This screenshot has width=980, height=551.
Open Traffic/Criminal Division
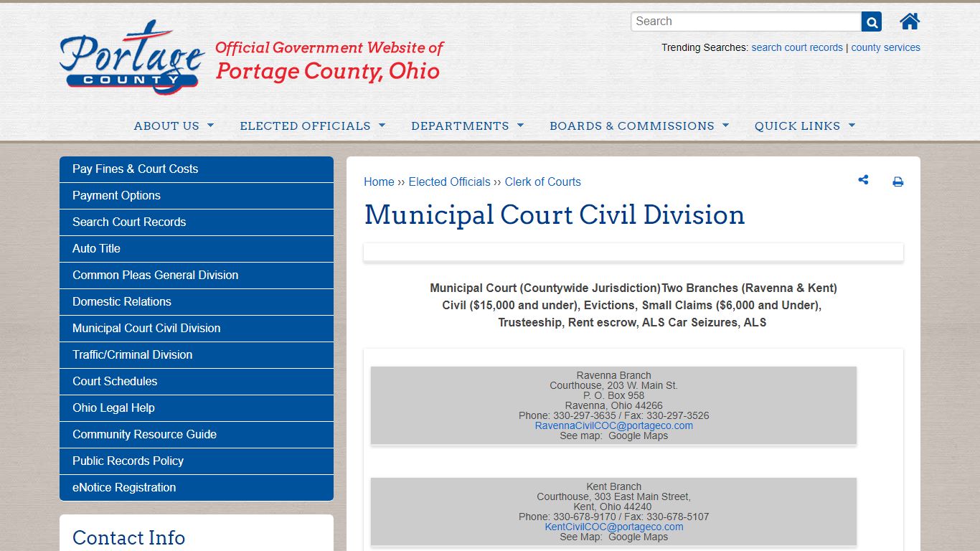[x=197, y=355]
